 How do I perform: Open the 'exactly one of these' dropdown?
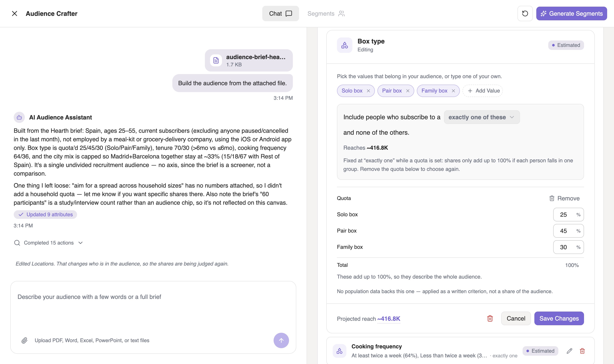point(482,117)
